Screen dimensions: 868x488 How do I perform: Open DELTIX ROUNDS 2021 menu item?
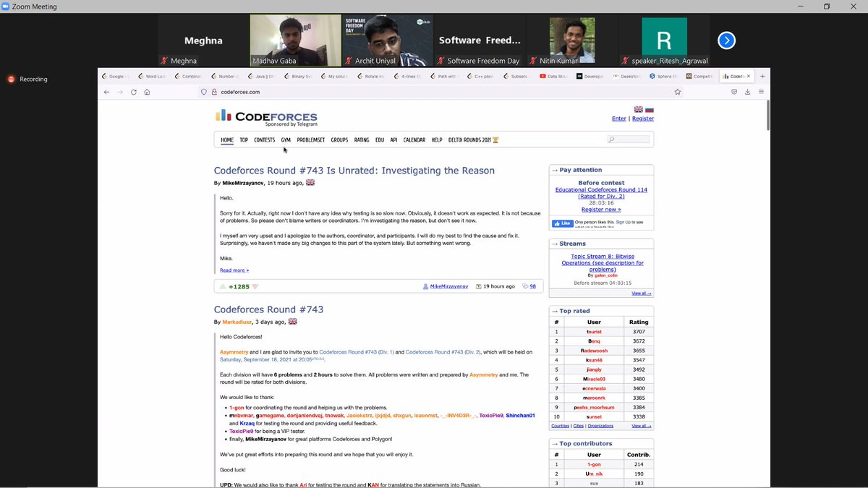click(x=473, y=140)
